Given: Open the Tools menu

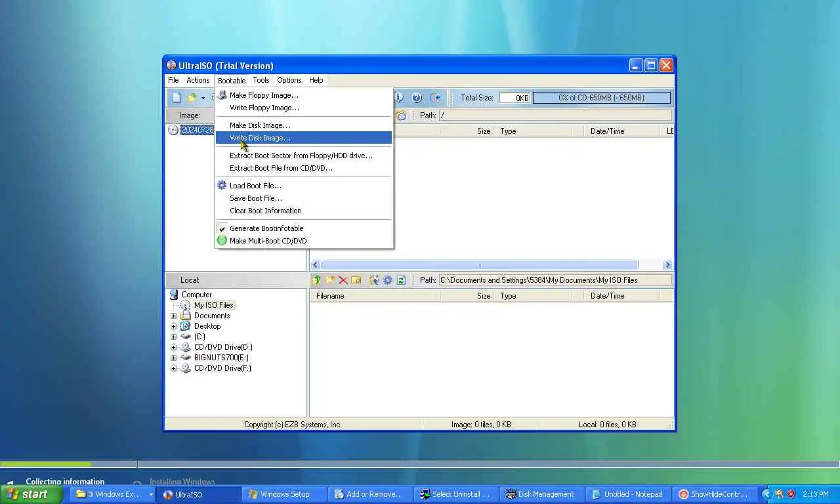Looking at the screenshot, I should pyautogui.click(x=261, y=80).
